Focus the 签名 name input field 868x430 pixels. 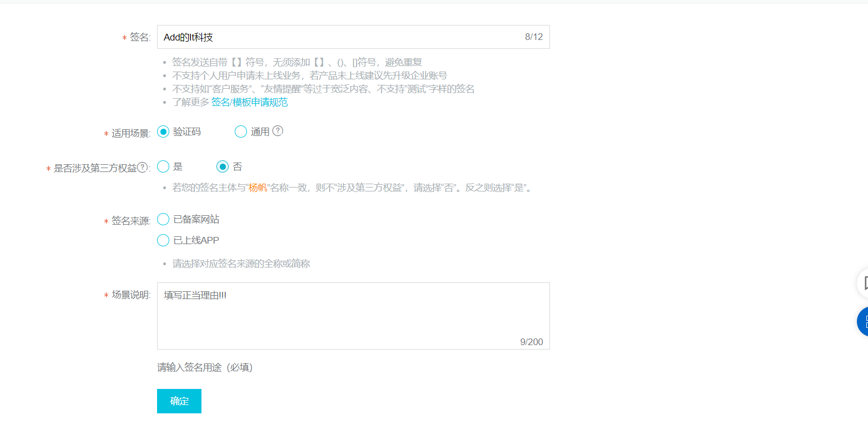click(x=353, y=37)
